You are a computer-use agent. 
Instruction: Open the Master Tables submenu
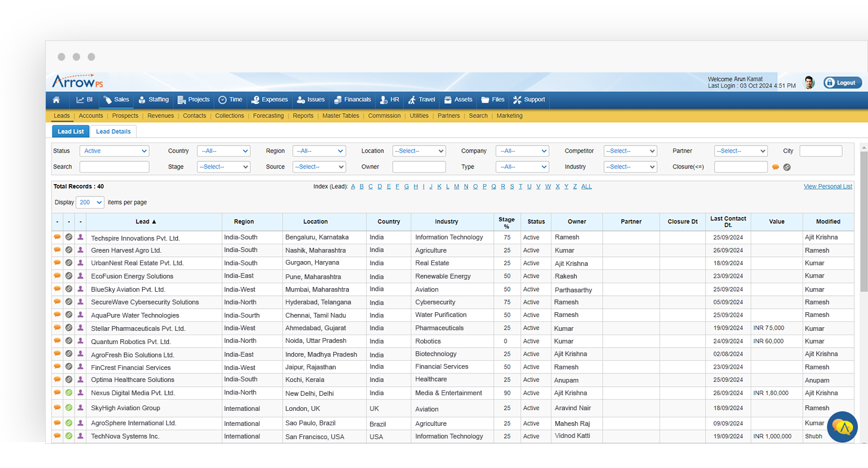(x=340, y=115)
